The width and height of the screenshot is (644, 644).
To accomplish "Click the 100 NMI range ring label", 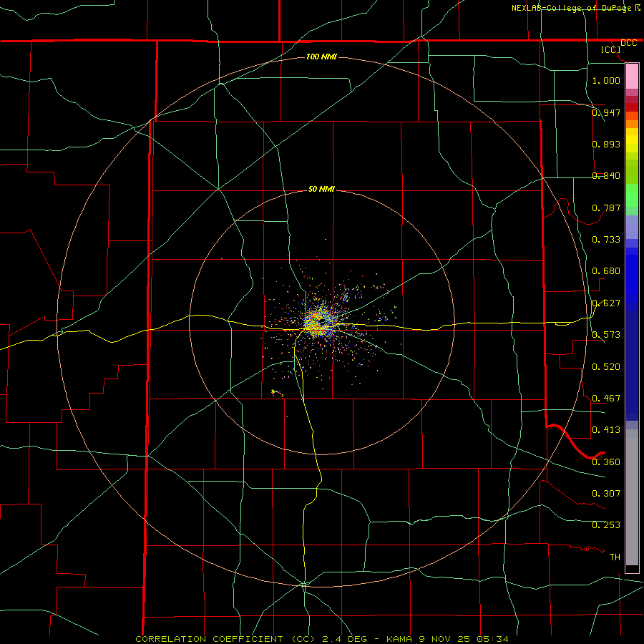I will 321,57.
